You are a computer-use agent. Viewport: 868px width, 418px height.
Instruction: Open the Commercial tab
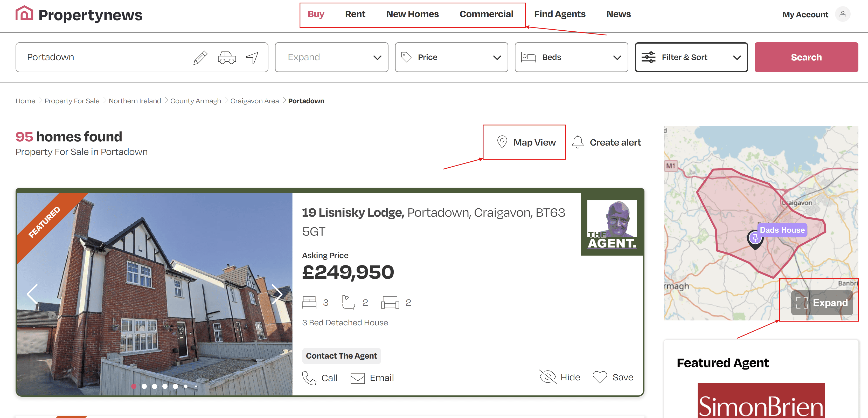coord(486,14)
